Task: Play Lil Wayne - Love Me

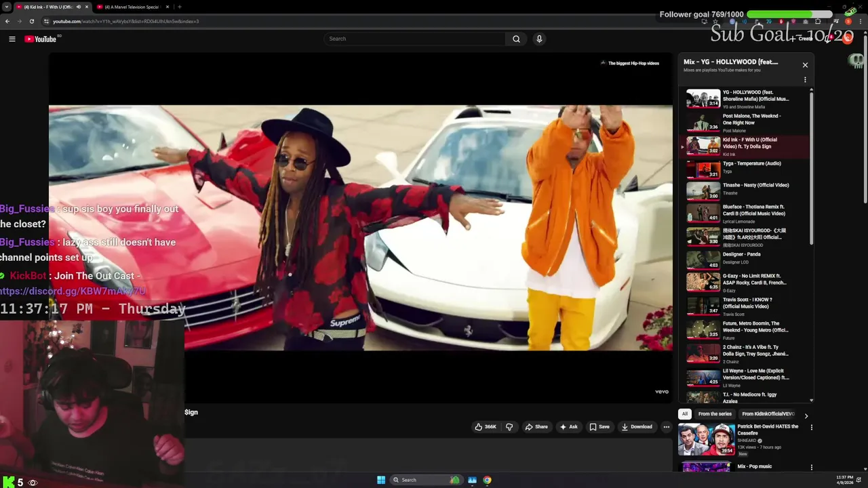Action: pos(745,377)
